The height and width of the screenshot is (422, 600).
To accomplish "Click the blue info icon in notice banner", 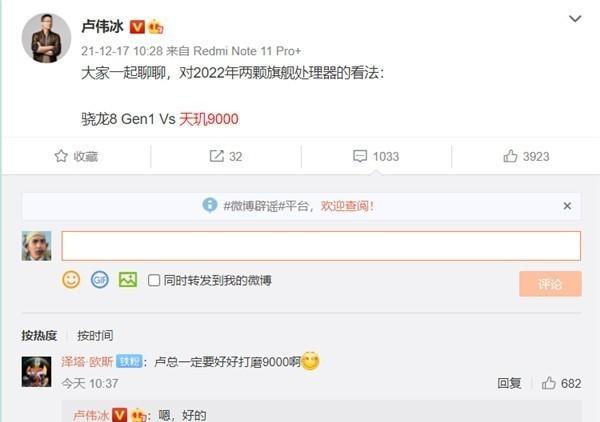I will 210,205.
